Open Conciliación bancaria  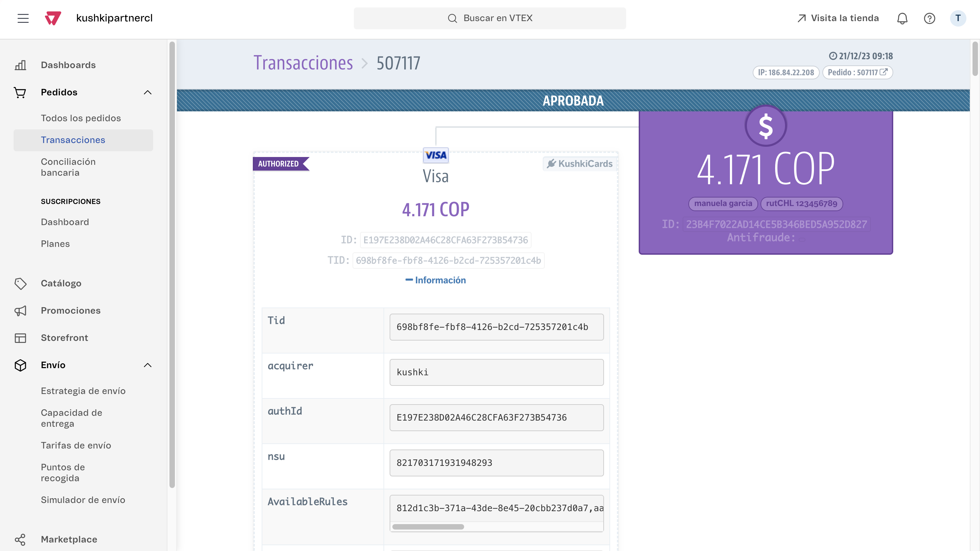pyautogui.click(x=68, y=167)
